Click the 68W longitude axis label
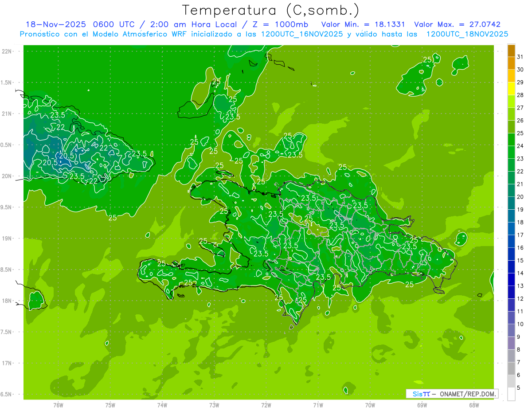This screenshot has width=532, height=411. 474,405
